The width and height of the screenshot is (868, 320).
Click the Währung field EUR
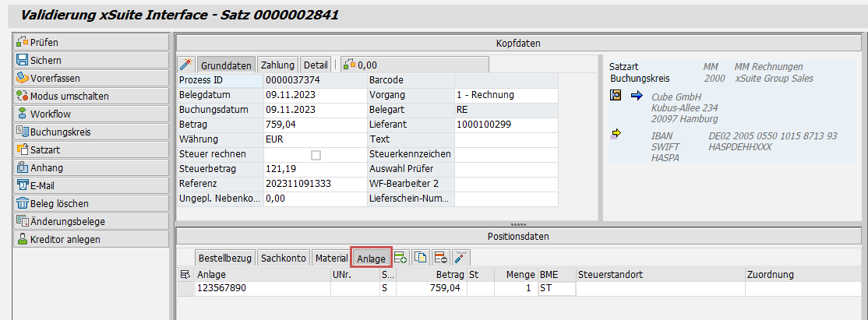[x=316, y=139]
